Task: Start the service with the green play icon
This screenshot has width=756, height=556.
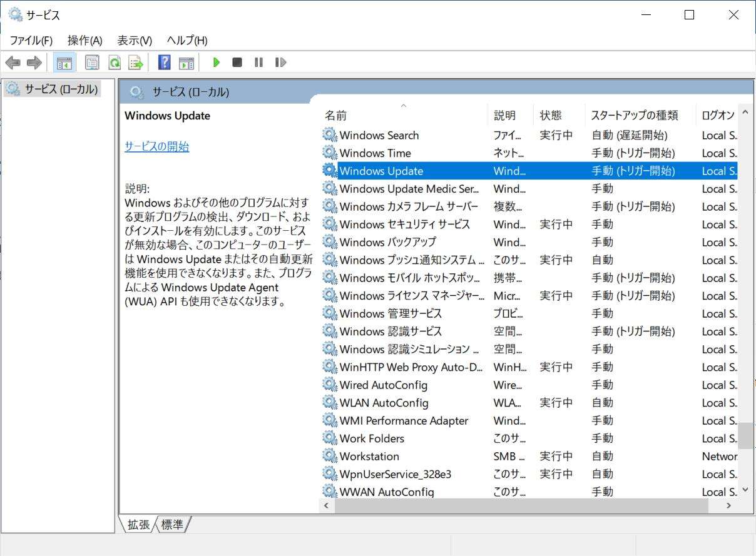Action: [x=216, y=63]
